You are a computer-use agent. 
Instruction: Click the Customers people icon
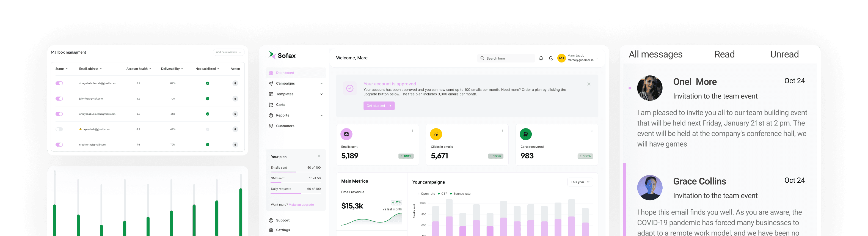click(271, 126)
